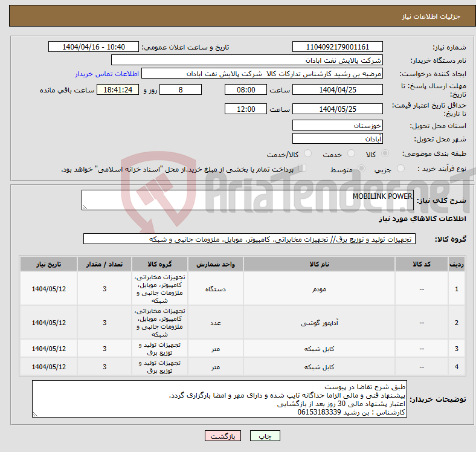Click the announcement date field 1404/04/16 - 10:40
Viewport: 476px width, 452px height.
tap(94, 47)
